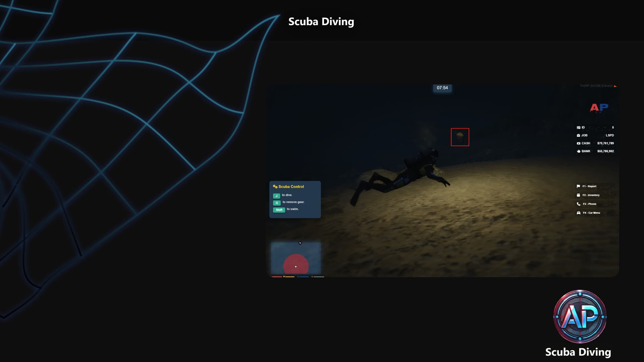Click the player arrow on the minimap

pyautogui.click(x=296, y=267)
